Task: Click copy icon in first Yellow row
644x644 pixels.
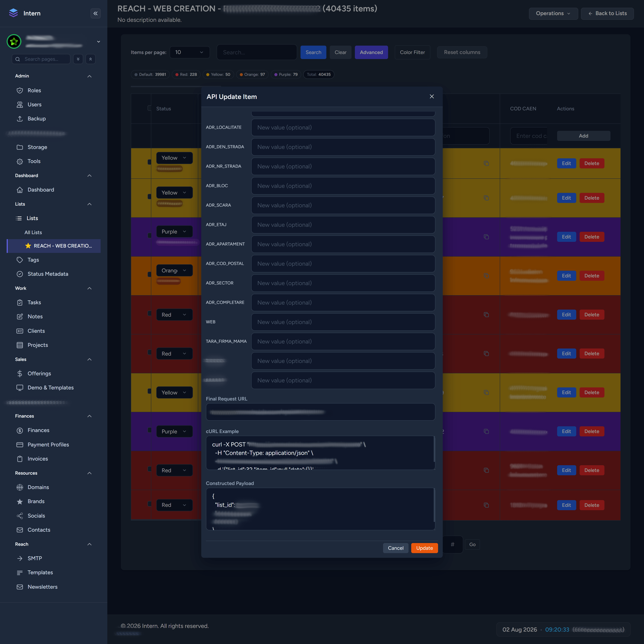Action: 486,163
